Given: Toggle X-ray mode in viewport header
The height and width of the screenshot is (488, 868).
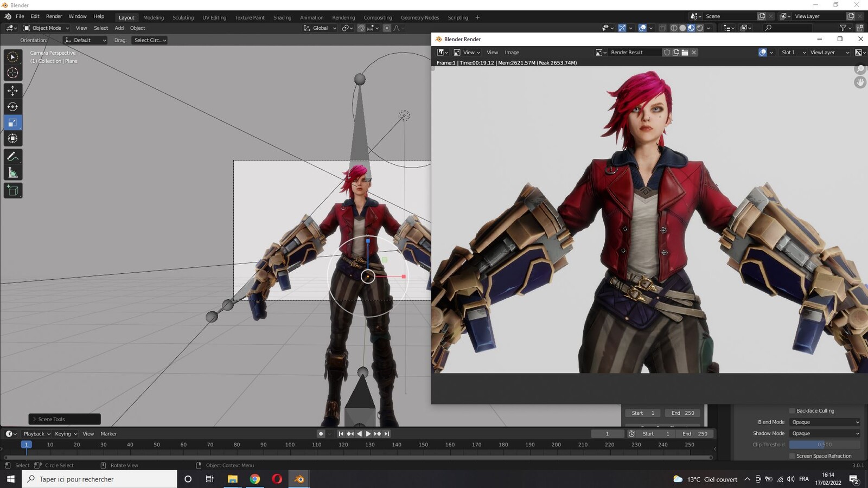Looking at the screenshot, I should 662,28.
